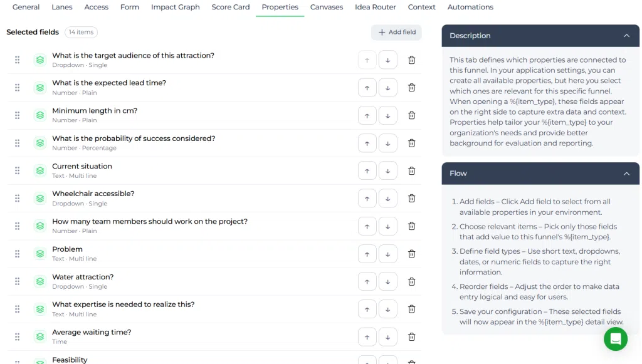This screenshot has width=642, height=364.
Task: Move 'Minimum length in cm' down
Action: (x=387, y=116)
